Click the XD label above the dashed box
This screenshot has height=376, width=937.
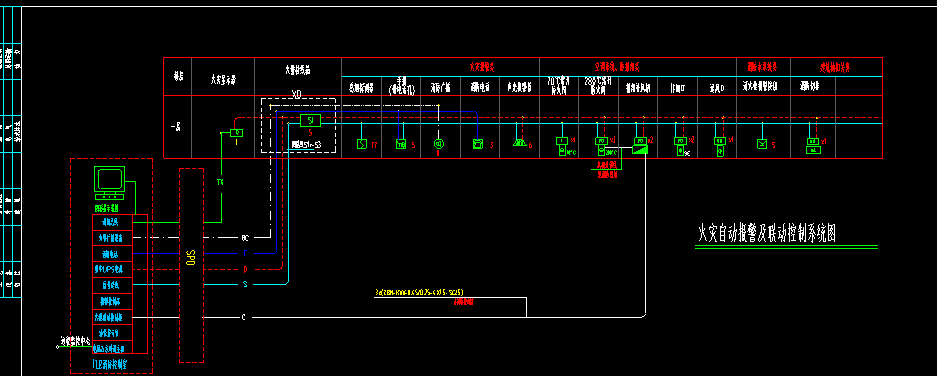click(296, 94)
